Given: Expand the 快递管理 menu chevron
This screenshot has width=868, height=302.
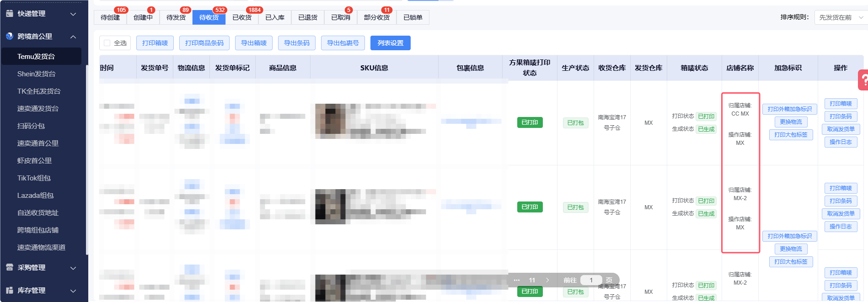Looking at the screenshot, I should coord(73,14).
